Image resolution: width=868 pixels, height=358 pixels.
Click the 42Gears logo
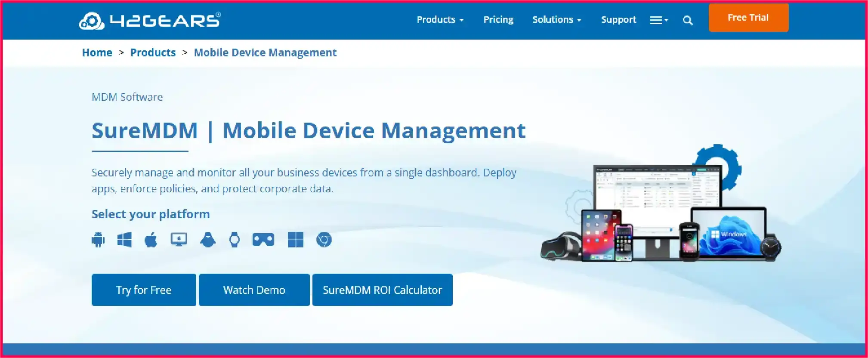(150, 20)
